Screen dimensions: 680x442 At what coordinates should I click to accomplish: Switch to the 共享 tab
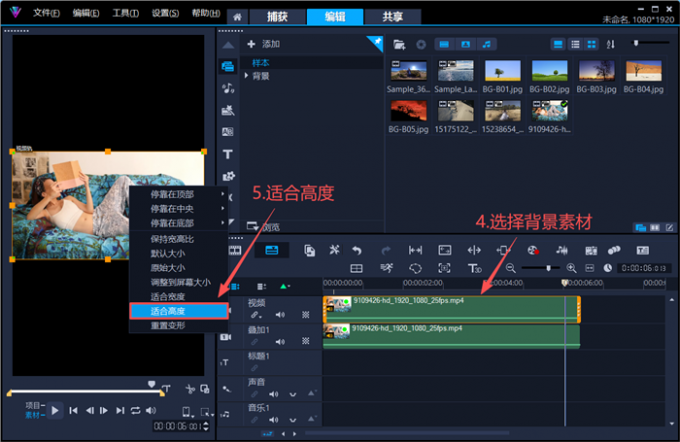click(x=392, y=16)
